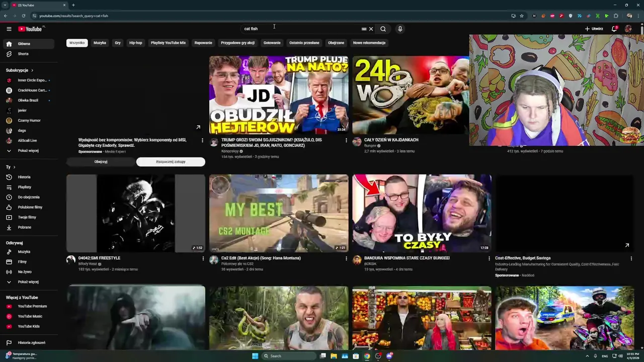Expand the Subskrypcje section header
644x362 pixels.
20,70
